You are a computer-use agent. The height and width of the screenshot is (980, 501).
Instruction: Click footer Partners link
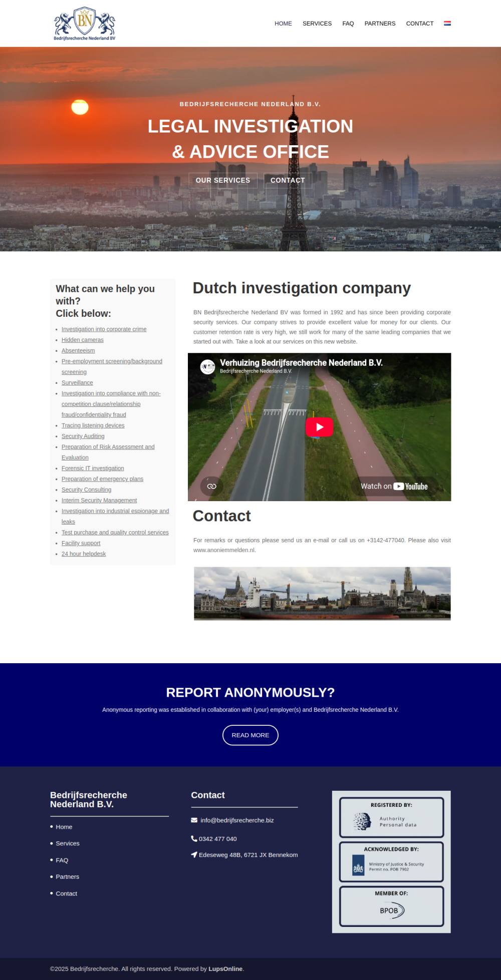pos(68,876)
